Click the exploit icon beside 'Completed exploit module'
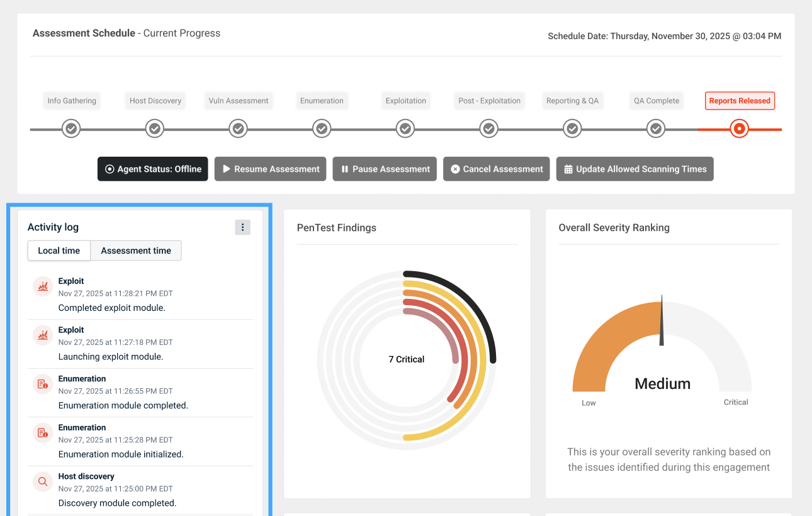 click(43, 287)
